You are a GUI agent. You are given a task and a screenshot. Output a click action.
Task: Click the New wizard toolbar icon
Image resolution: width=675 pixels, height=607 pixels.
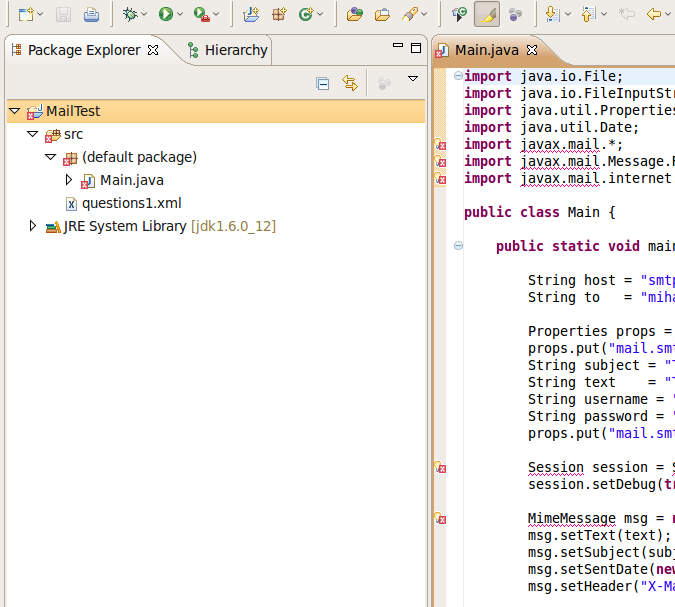click(26, 15)
